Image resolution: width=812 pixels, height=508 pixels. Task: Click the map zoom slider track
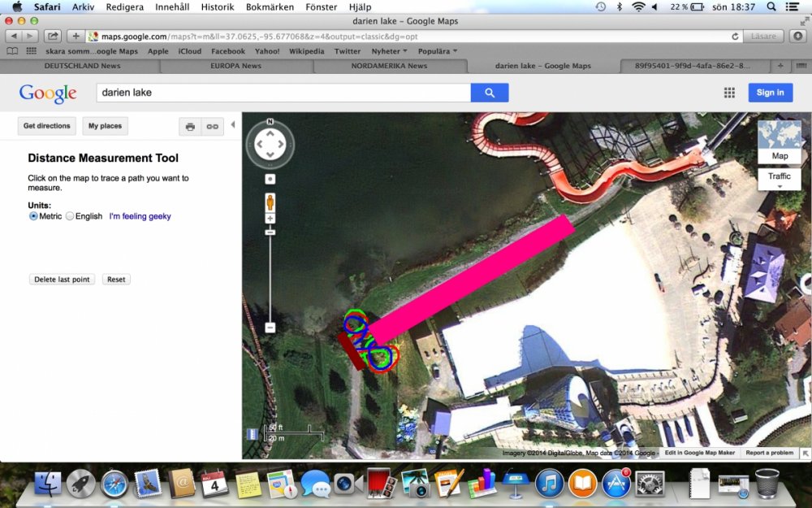[270, 276]
